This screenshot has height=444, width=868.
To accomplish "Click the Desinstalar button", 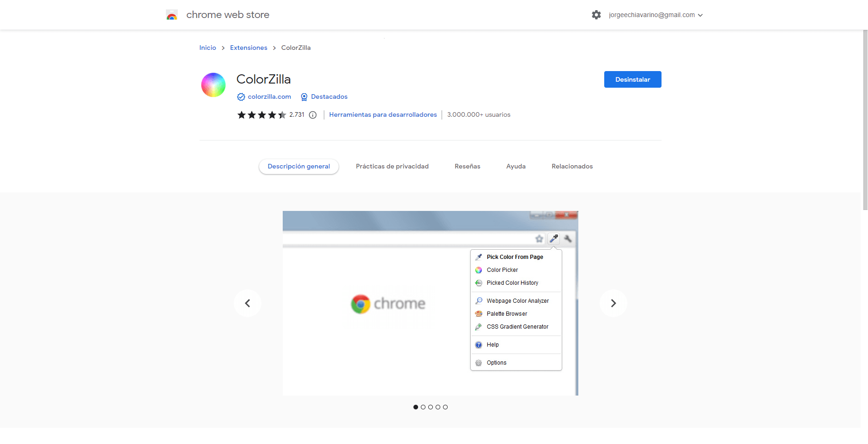I will coord(632,79).
